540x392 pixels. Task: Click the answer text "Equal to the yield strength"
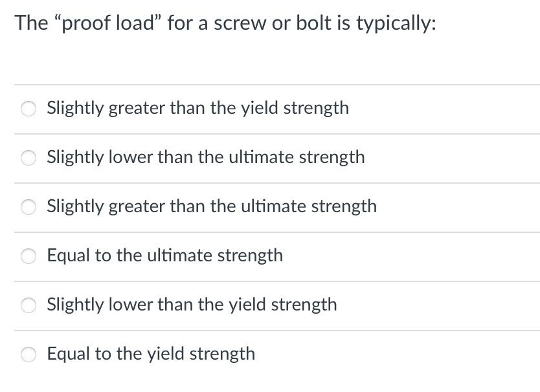click(x=151, y=354)
